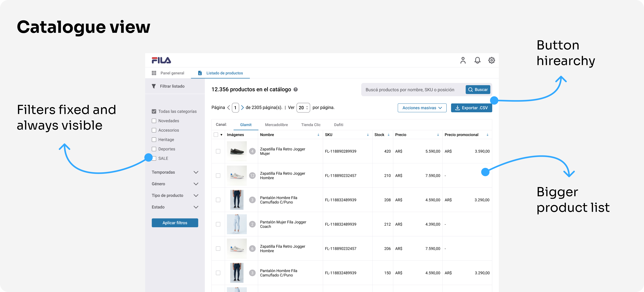Viewport: 644px width, 292px height.
Task: Select first Zapatilla Fila Retro Jogger Mujer row
Action: tap(218, 151)
